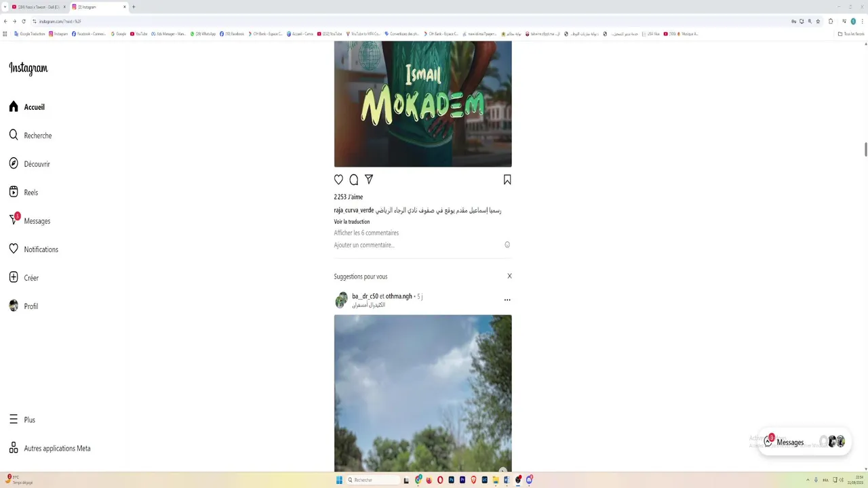Open the WhatsApp bookmark
The image size is (868, 488).
[203, 34]
